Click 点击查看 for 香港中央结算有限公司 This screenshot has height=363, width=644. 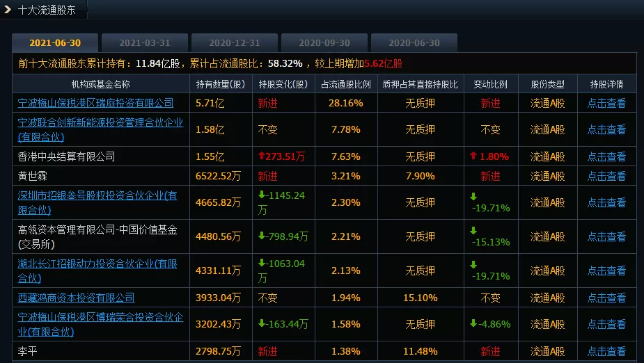[606, 156]
